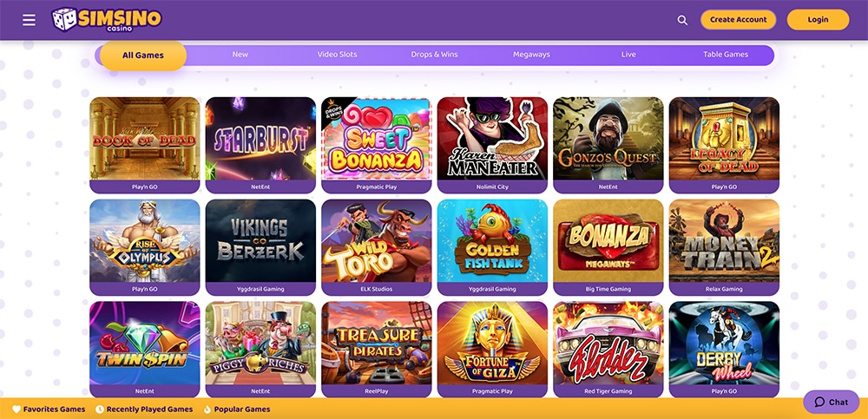Image resolution: width=868 pixels, height=419 pixels.
Task: Open the Chat bubble widget
Action: point(831,402)
